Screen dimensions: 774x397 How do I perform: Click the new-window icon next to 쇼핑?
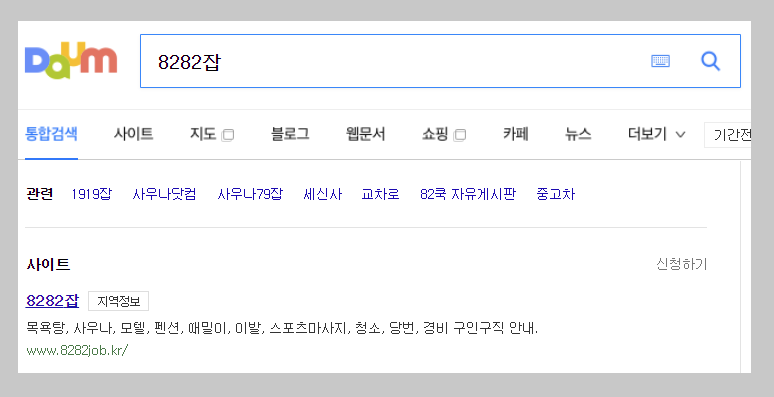coord(460,135)
